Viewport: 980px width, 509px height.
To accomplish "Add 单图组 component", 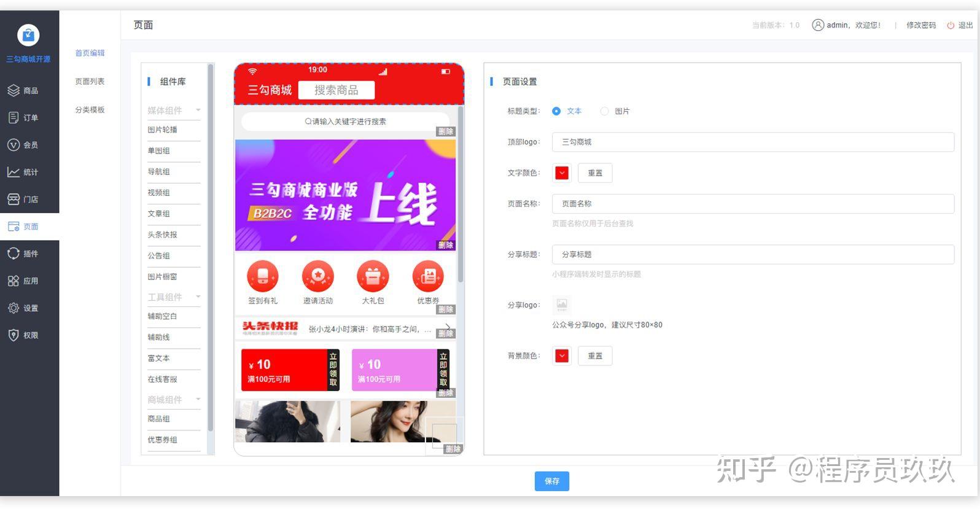I will (174, 151).
